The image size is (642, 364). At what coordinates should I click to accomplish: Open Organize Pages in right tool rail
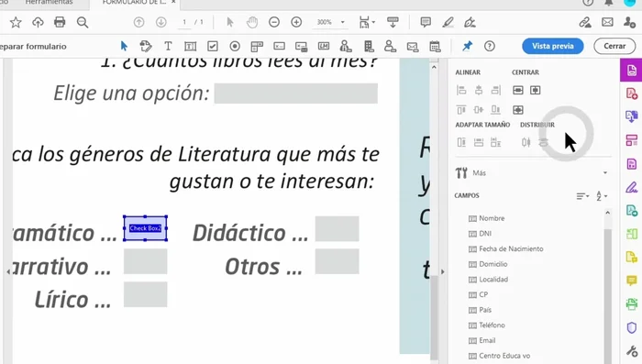632,140
